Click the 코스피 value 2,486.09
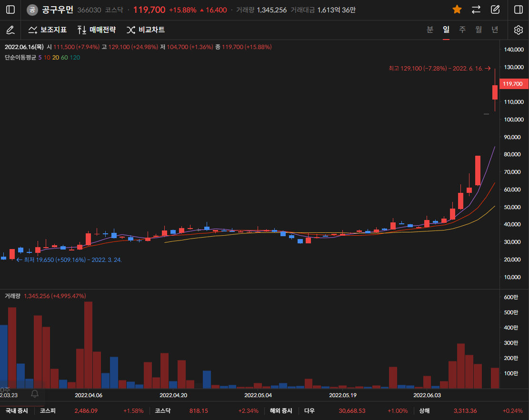 (86, 411)
